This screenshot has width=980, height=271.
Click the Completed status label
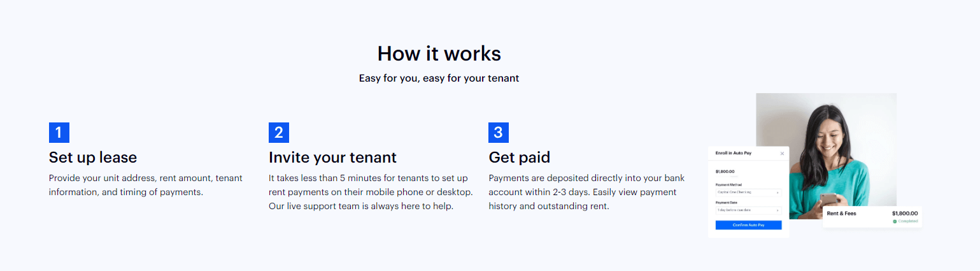(x=908, y=221)
